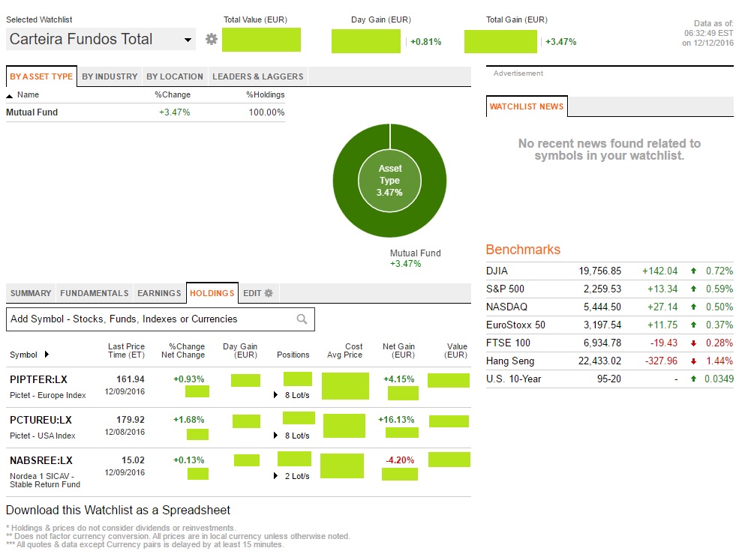This screenshot has width=736, height=560.
Task: Open the Carteira Fundos Total watchlist dropdown
Action: tap(188, 40)
